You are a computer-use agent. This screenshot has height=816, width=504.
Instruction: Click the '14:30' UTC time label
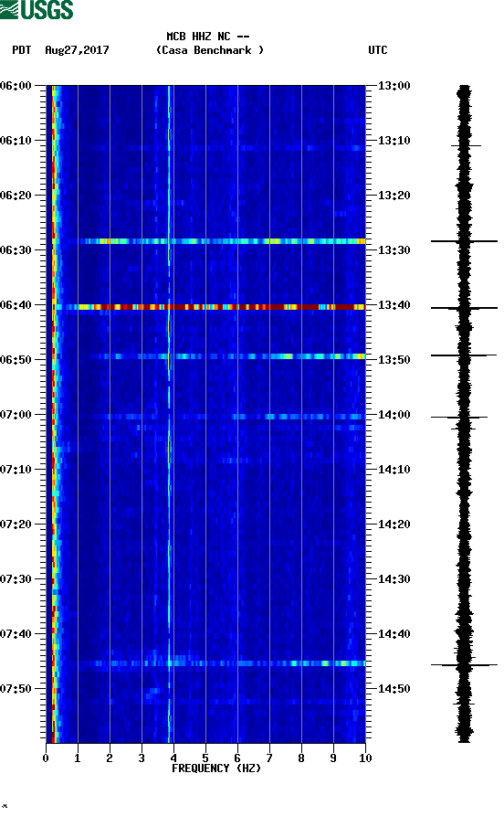click(x=394, y=579)
